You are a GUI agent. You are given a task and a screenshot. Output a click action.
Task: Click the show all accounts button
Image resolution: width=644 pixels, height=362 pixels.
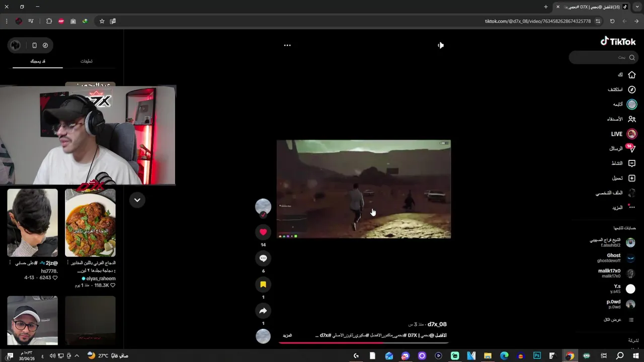pyautogui.click(x=619, y=320)
